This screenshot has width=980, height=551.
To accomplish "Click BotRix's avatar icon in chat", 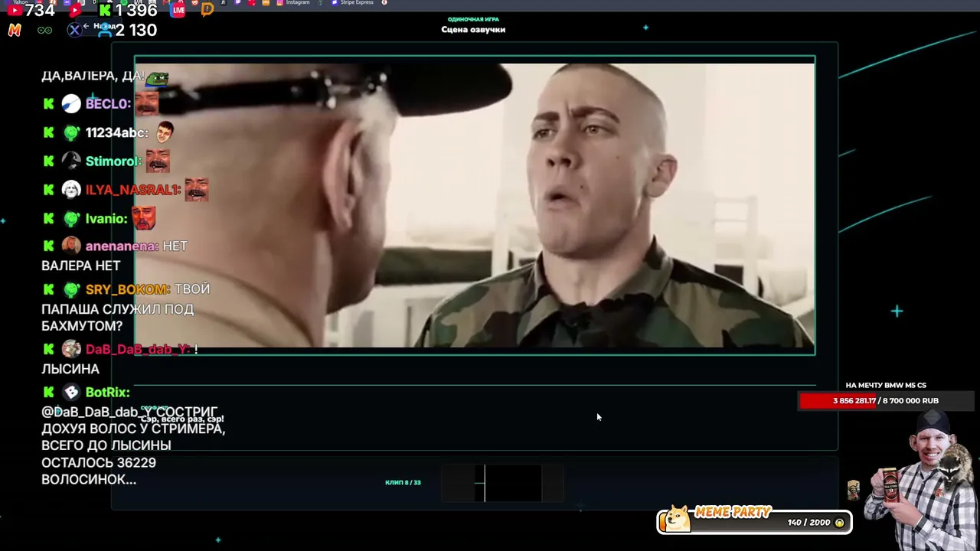I will coord(71,393).
